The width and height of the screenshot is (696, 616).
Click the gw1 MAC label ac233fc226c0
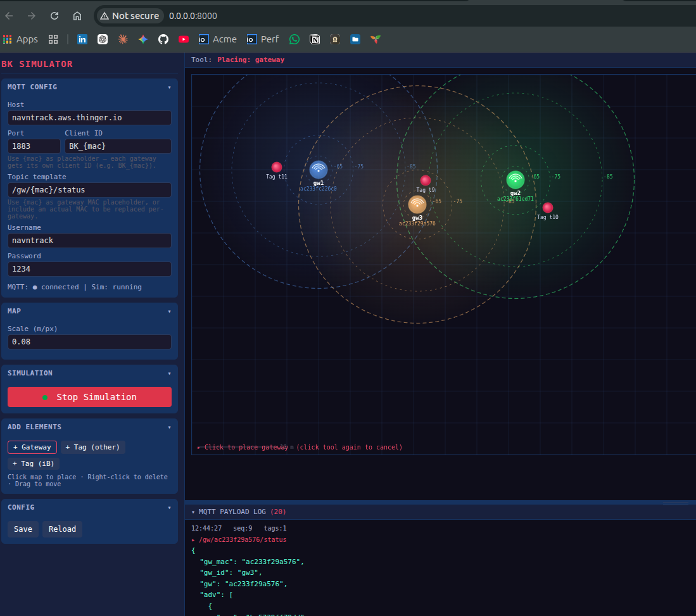pyautogui.click(x=319, y=189)
